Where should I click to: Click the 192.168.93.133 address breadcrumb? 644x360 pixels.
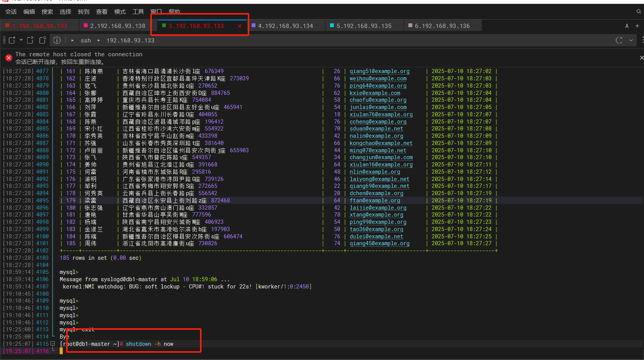[130, 40]
